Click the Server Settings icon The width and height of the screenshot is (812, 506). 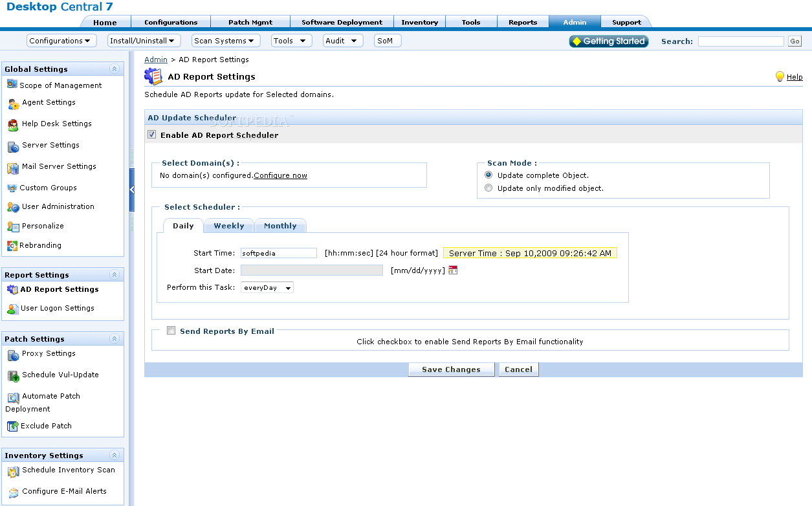(13, 146)
